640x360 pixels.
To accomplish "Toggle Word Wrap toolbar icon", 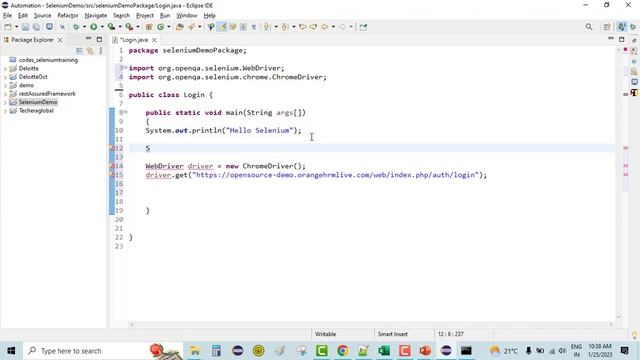I will pos(233,27).
